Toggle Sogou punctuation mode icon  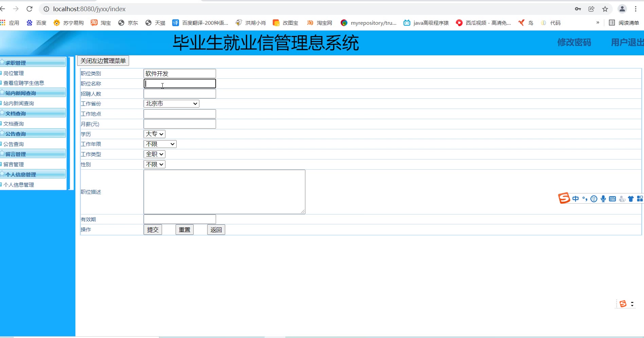click(x=585, y=199)
